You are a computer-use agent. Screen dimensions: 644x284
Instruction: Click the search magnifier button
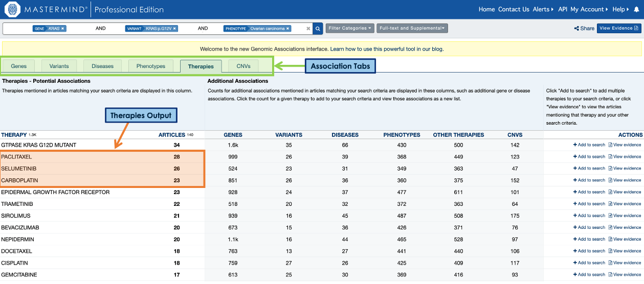click(318, 29)
